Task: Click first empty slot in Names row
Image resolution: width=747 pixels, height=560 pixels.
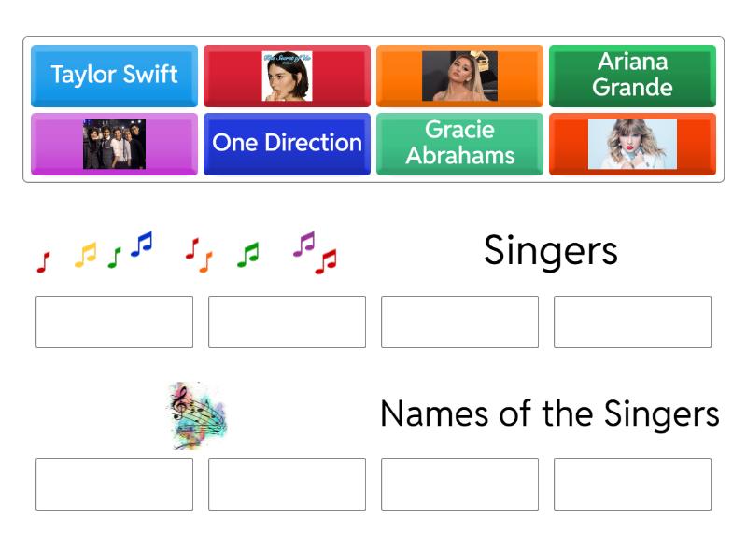Action: [x=114, y=484]
